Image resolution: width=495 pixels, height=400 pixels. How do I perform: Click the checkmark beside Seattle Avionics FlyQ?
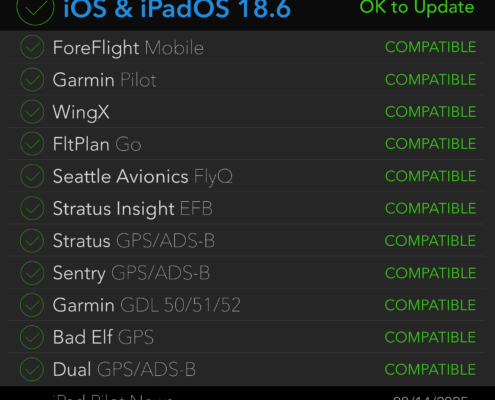point(32,176)
